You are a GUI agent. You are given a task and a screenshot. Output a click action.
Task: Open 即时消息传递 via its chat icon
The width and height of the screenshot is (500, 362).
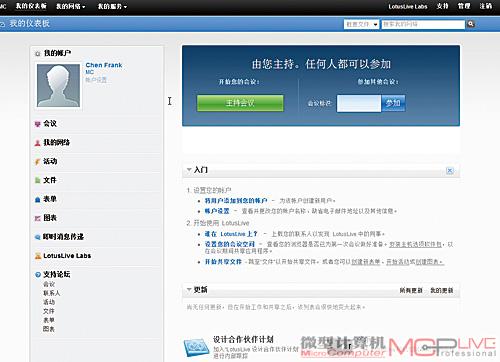pyautogui.click(x=38, y=237)
